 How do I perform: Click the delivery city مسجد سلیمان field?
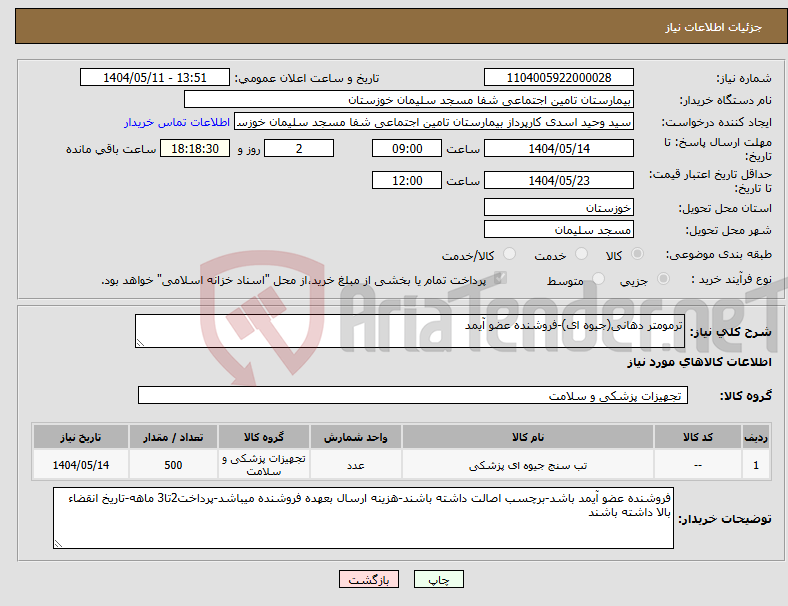coord(558,229)
